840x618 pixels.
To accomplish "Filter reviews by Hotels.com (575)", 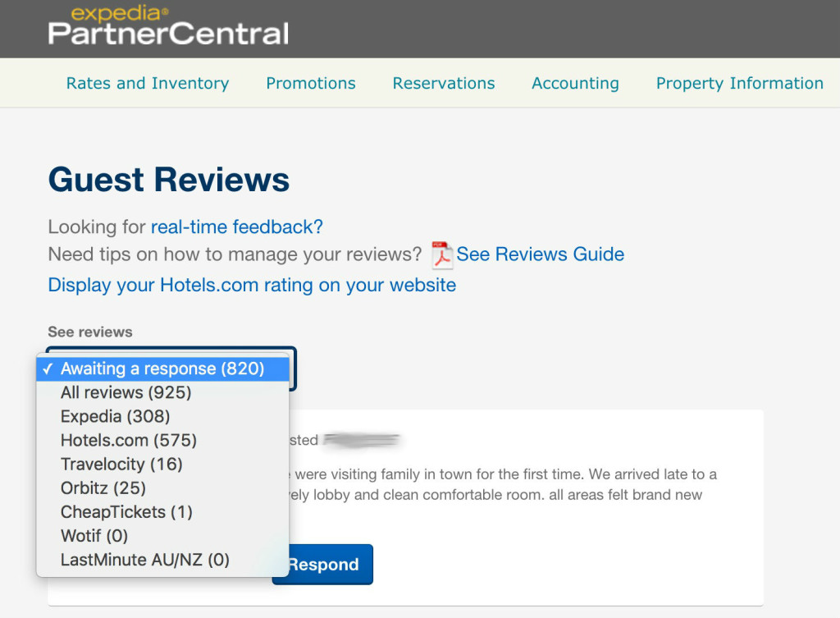I will click(x=163, y=440).
